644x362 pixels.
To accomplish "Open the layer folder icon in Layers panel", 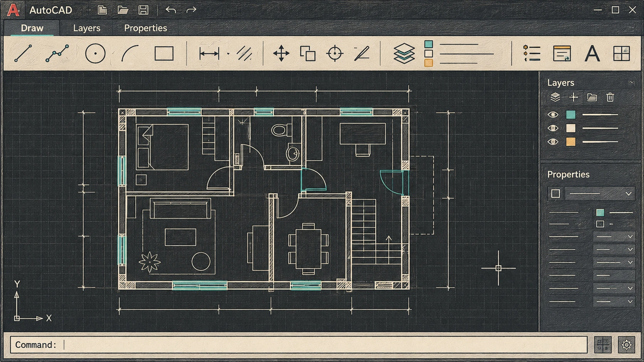I will coord(592,97).
